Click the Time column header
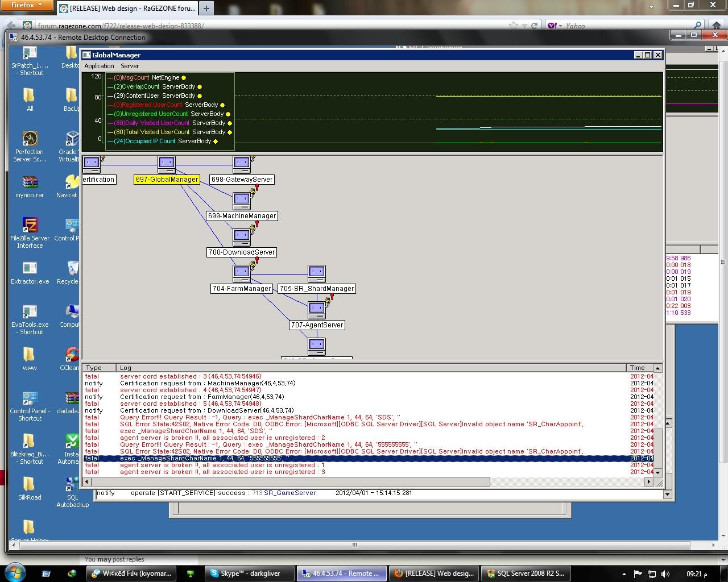 tap(638, 368)
